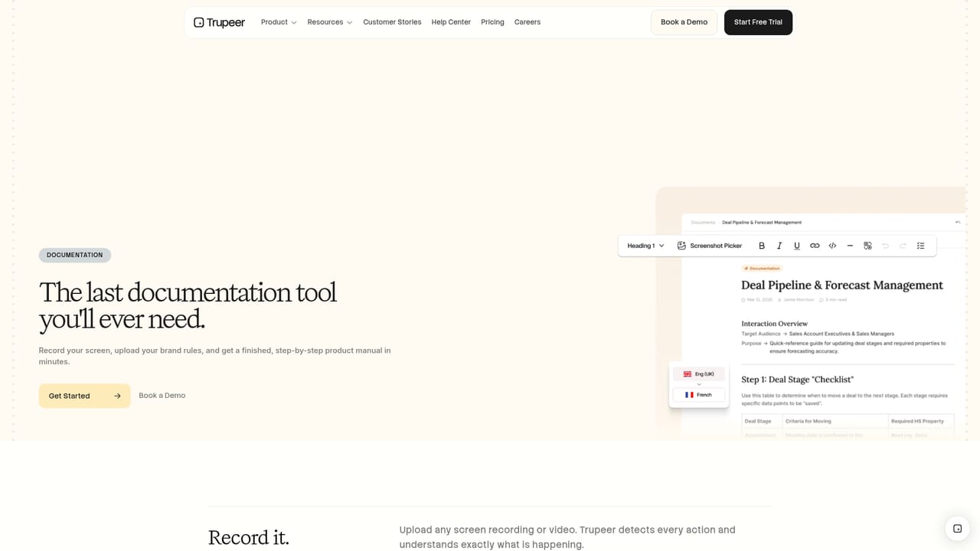Viewport: 980px width, 551px height.
Task: Click the back arrow at the document header's right
Action: pyautogui.click(x=957, y=223)
